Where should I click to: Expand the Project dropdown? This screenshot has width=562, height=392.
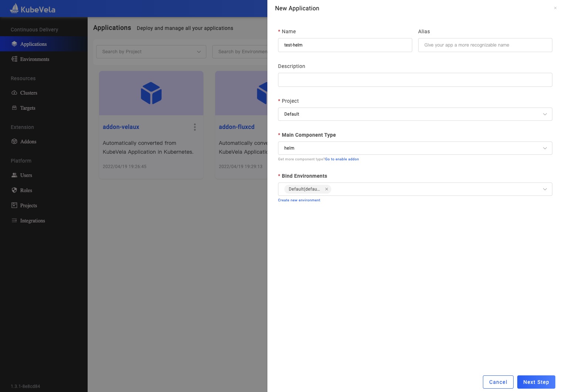415,114
